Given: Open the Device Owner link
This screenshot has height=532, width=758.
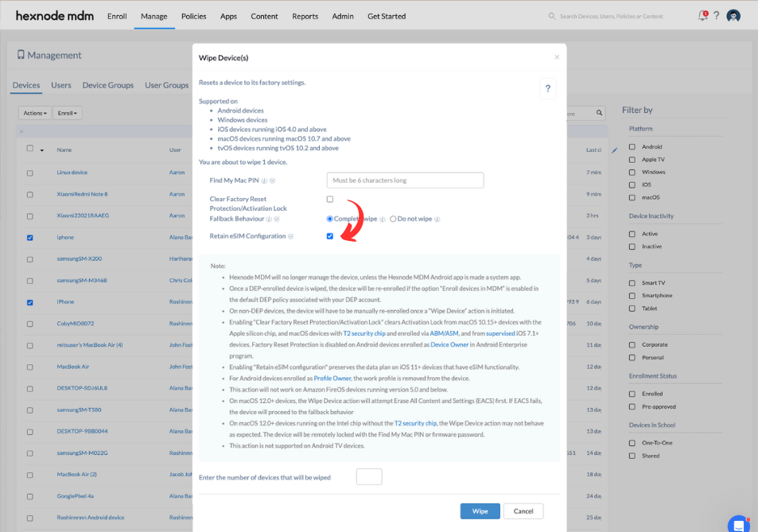Looking at the screenshot, I should [449, 344].
